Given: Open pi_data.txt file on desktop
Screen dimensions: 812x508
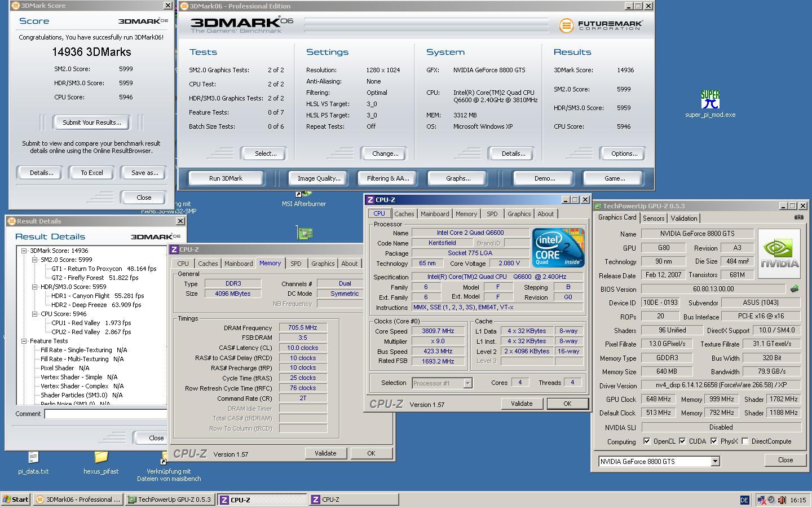Looking at the screenshot, I should pos(33,463).
